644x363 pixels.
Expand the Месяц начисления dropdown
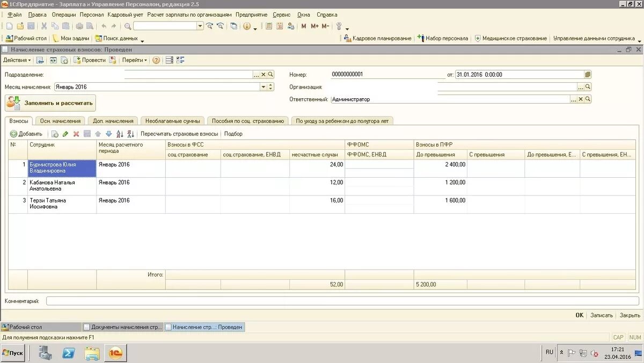tap(264, 86)
